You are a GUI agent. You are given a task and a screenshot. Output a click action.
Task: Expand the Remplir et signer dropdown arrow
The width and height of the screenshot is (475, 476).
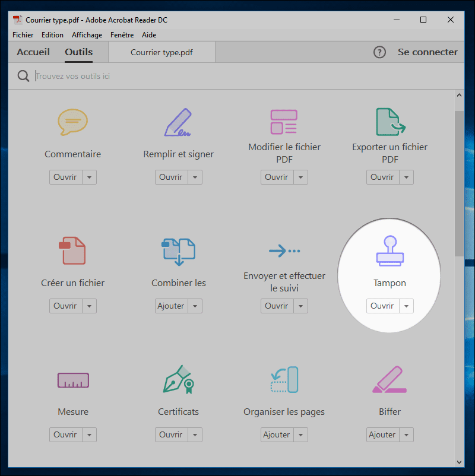tap(195, 177)
